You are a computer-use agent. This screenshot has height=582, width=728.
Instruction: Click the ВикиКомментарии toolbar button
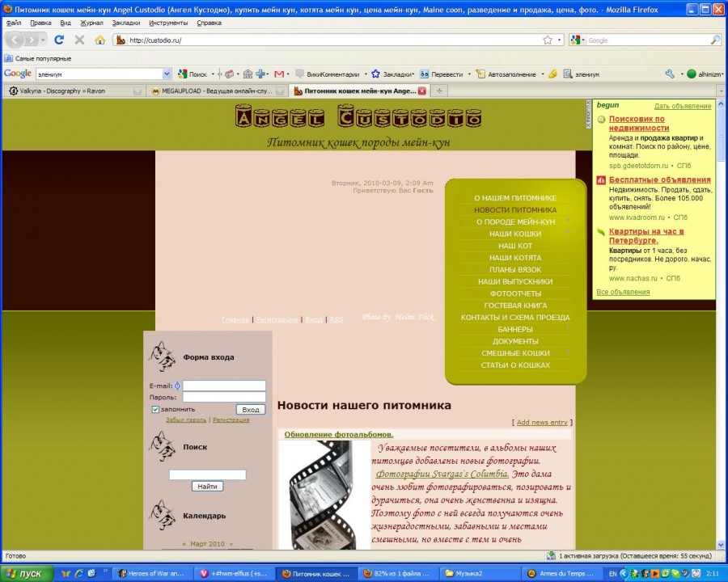(328, 74)
